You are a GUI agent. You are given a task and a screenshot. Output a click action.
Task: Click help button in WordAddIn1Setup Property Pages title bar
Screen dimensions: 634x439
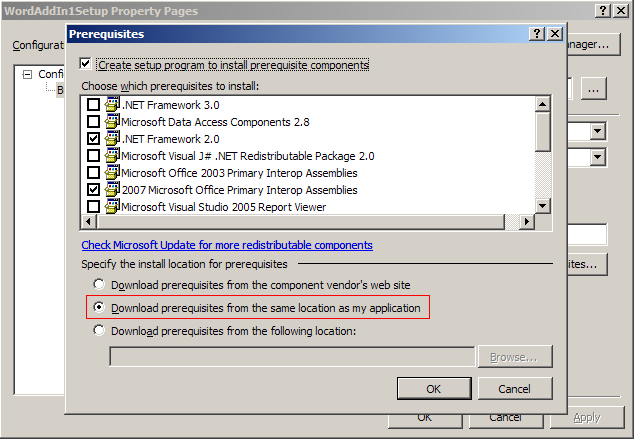pos(603,11)
